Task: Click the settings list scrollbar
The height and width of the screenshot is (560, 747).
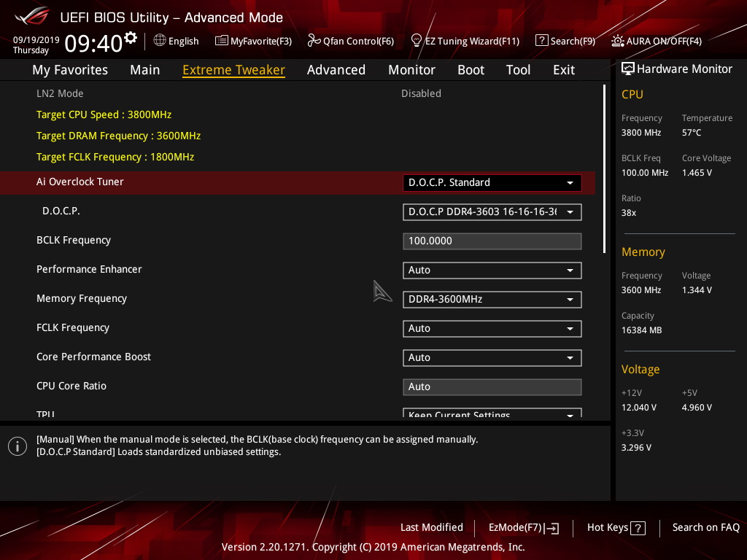Action: (x=604, y=168)
